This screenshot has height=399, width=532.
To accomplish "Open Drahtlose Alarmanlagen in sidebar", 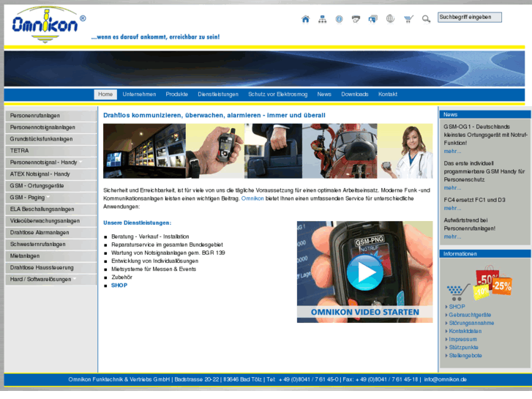I will pyautogui.click(x=51, y=233).
